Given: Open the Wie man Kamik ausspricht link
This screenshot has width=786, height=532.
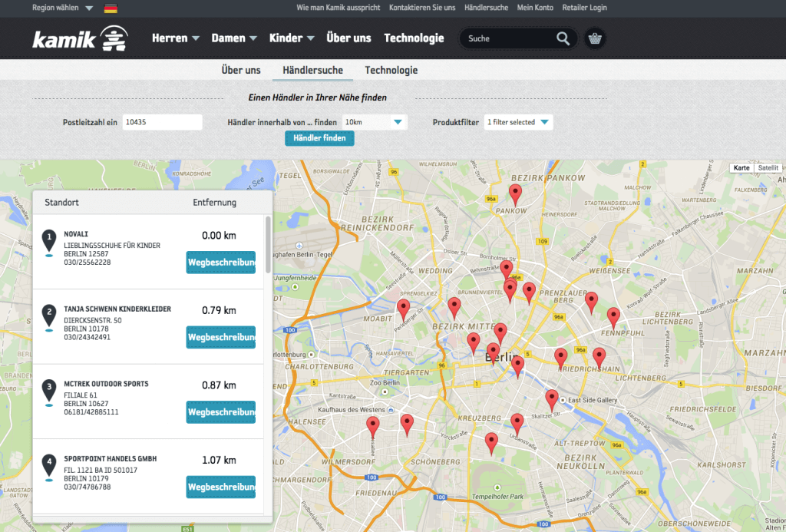Looking at the screenshot, I should click(339, 8).
